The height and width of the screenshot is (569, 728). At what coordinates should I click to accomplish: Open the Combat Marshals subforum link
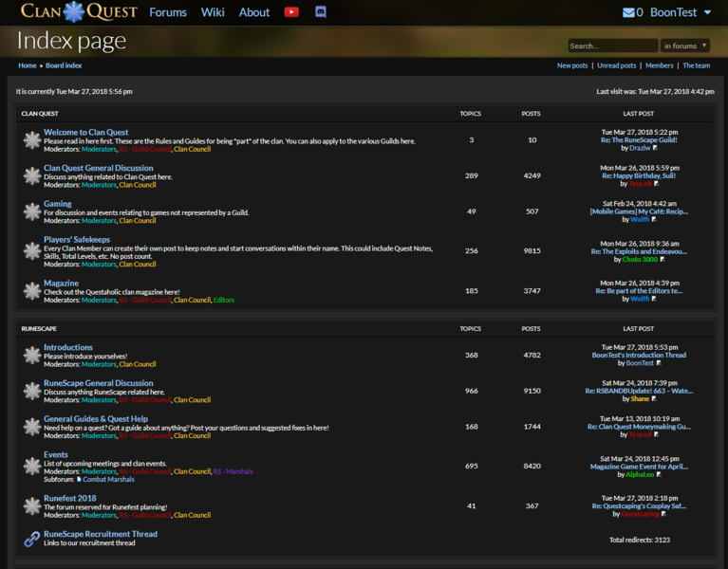pos(108,479)
